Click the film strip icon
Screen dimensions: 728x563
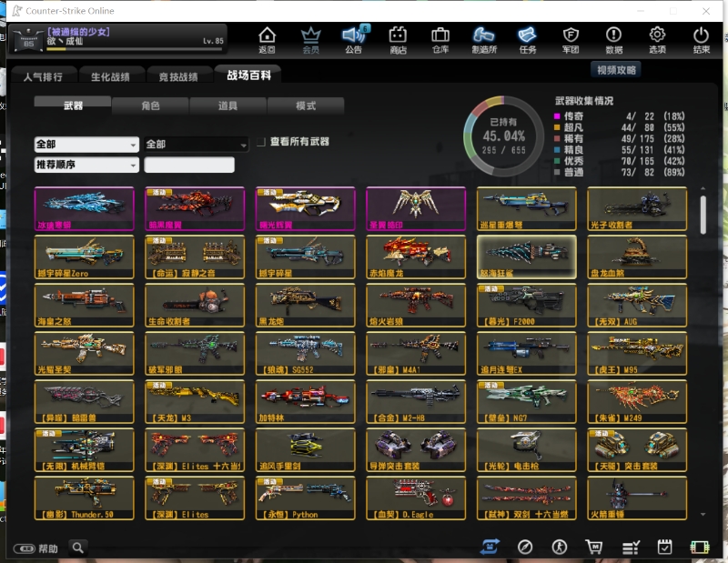click(x=699, y=548)
